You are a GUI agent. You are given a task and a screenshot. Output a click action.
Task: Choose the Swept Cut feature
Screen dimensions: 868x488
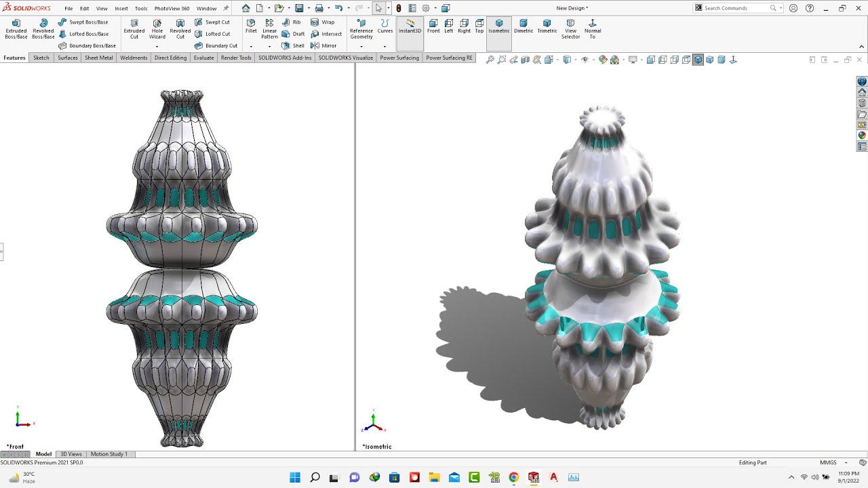pyautogui.click(x=212, y=22)
